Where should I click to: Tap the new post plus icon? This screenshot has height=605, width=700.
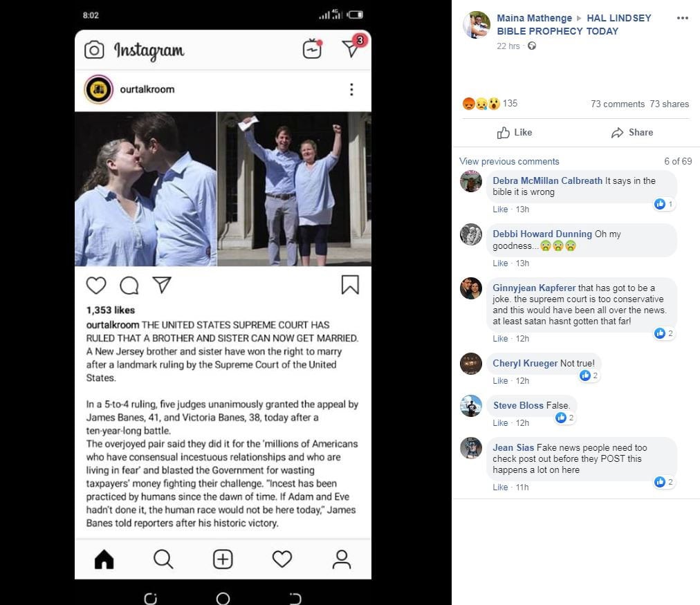[x=223, y=559]
